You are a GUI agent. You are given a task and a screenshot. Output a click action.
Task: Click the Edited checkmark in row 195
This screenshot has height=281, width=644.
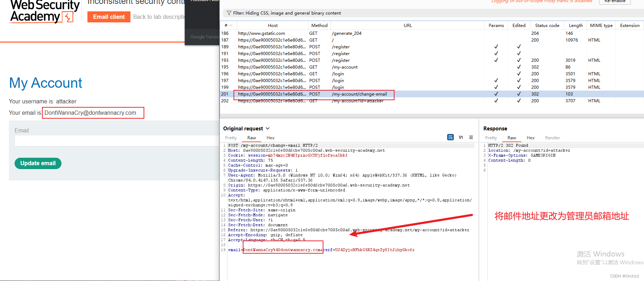point(519,67)
